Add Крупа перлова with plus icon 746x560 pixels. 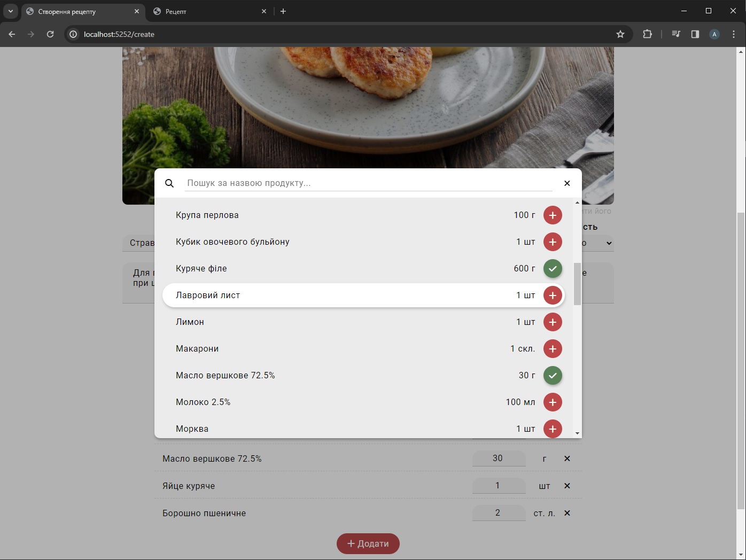553,215
